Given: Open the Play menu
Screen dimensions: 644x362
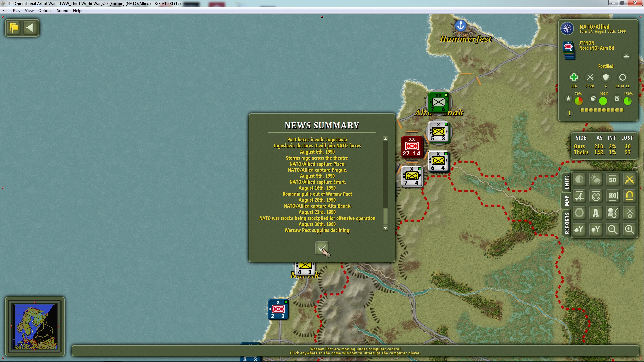Looking at the screenshot, I should click(x=17, y=11).
